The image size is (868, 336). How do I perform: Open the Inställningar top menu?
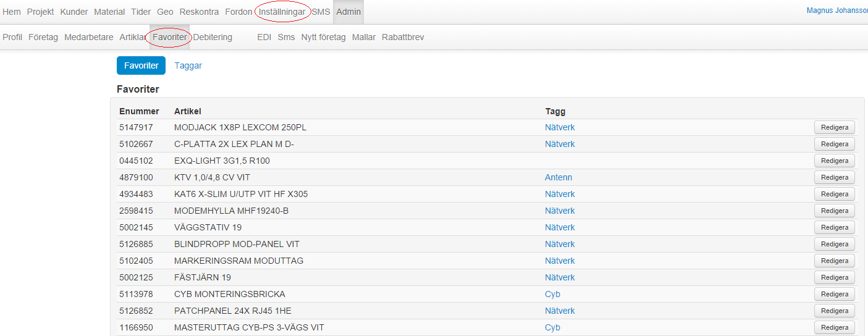coord(283,12)
